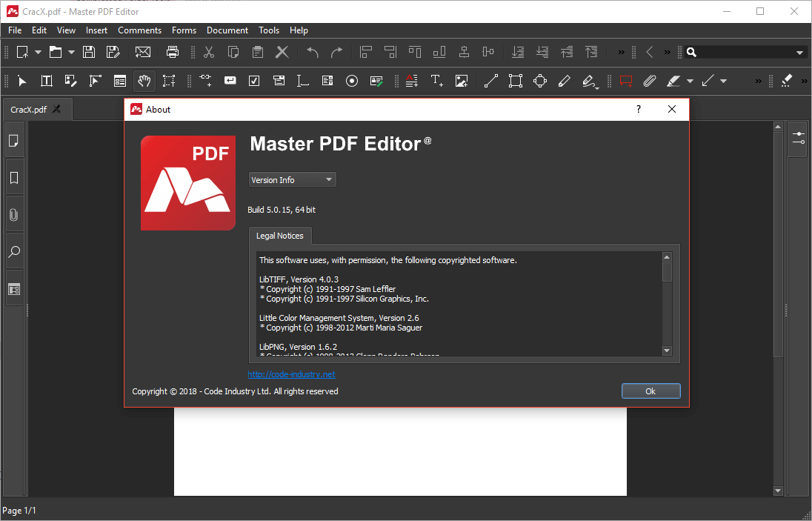
Task: Open the View menu
Action: point(66,30)
